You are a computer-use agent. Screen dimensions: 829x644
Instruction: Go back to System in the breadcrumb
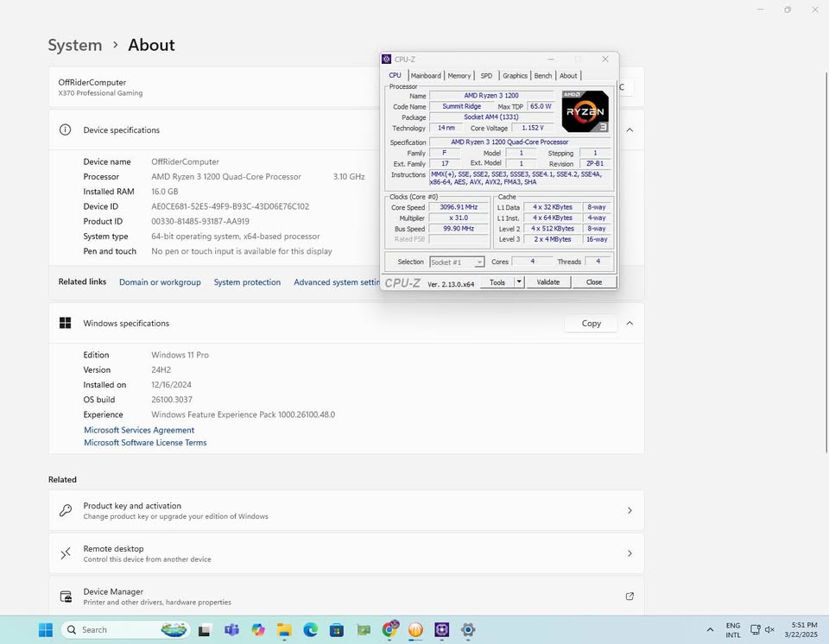(x=75, y=45)
